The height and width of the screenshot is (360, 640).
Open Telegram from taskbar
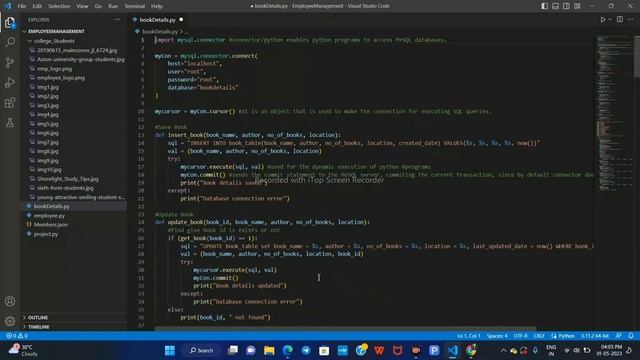coord(306,350)
